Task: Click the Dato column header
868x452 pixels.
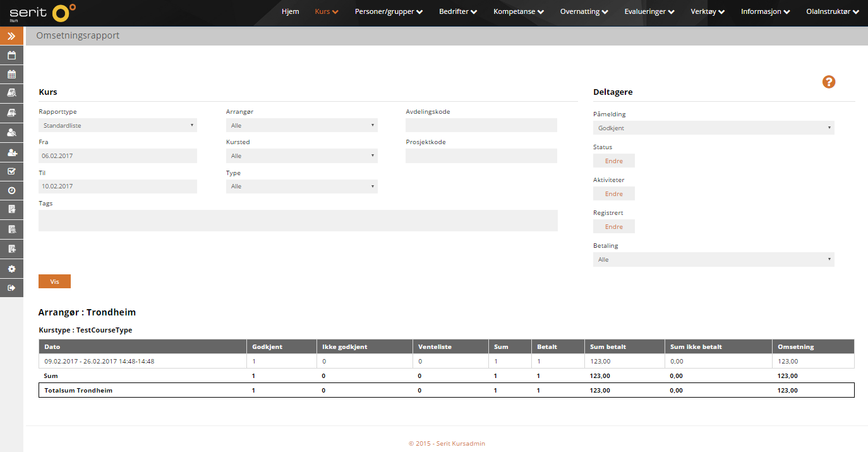Action: coord(143,346)
